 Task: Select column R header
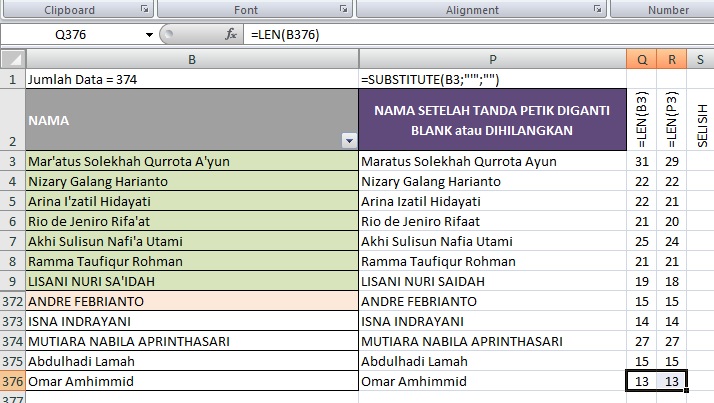click(x=671, y=60)
